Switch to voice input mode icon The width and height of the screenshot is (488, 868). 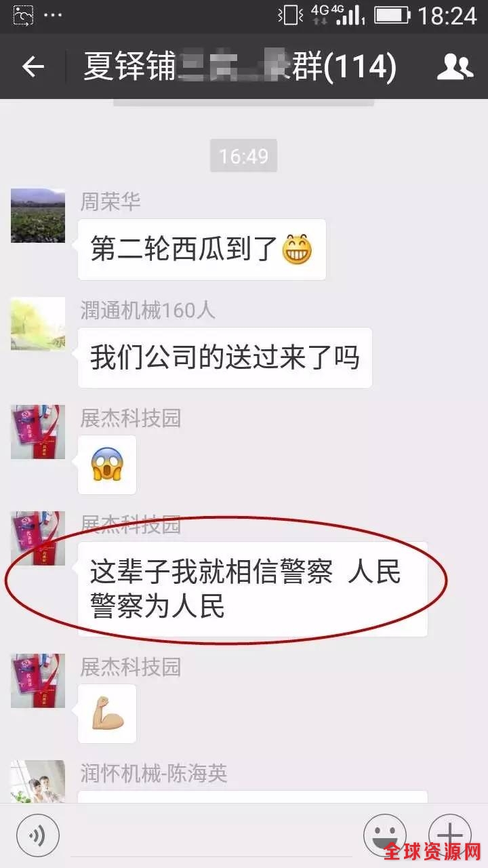[x=38, y=834]
